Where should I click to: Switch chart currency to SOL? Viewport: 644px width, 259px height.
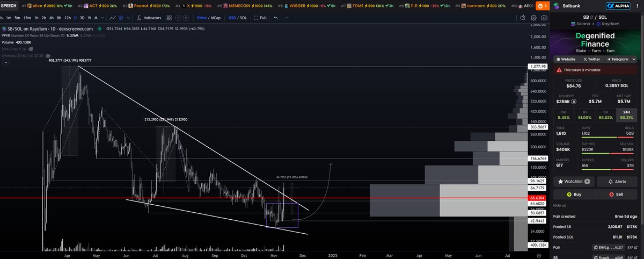click(x=243, y=18)
